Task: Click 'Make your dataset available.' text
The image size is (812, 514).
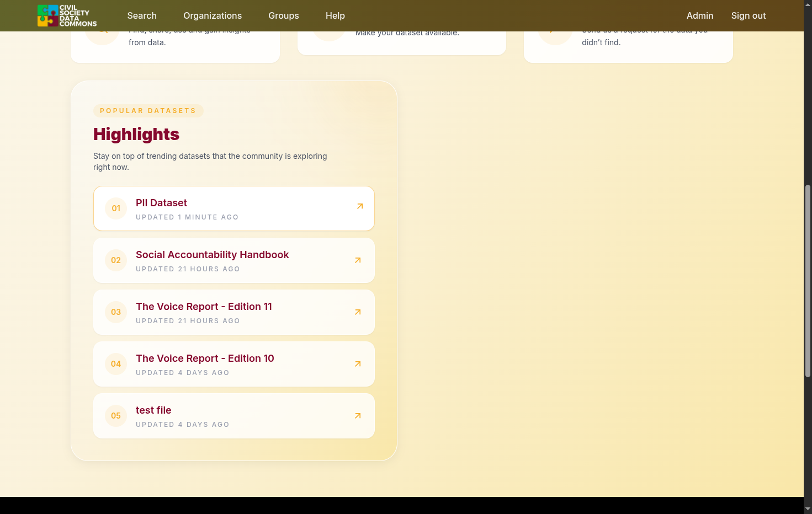Action: pos(407,34)
